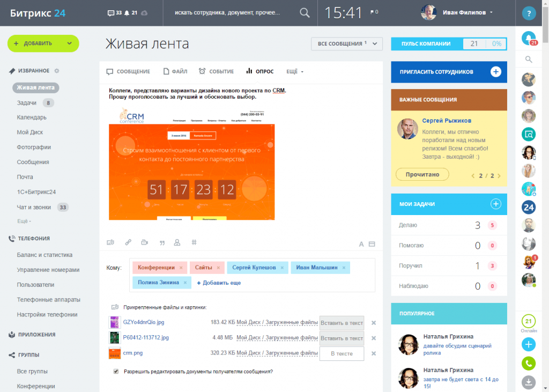The height and width of the screenshot is (392, 549).
Task: Open Все сообщения filter dropdown
Action: click(347, 44)
